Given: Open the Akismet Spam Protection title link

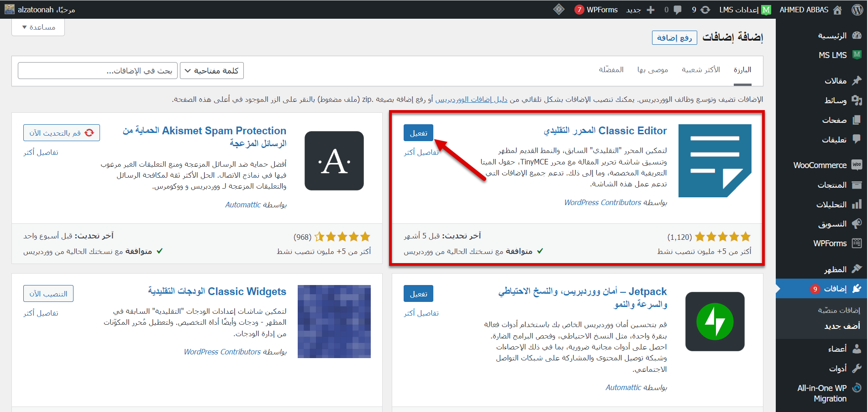Looking at the screenshot, I should tap(204, 137).
